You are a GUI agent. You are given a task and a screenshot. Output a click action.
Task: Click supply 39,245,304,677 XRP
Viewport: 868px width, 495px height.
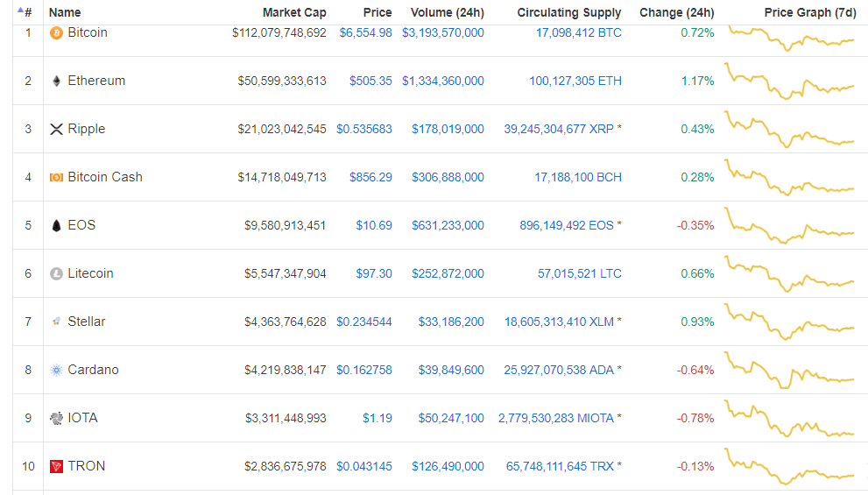pos(559,130)
